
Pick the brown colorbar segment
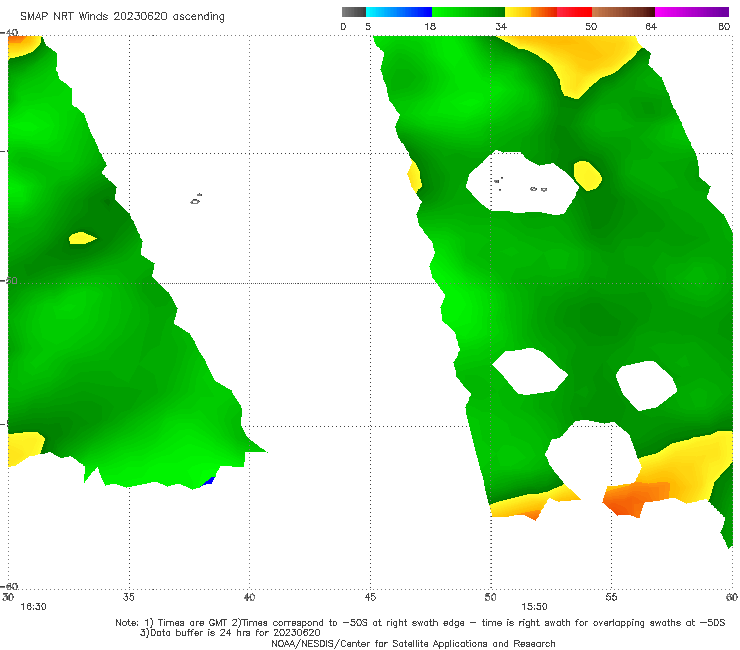(623, 12)
